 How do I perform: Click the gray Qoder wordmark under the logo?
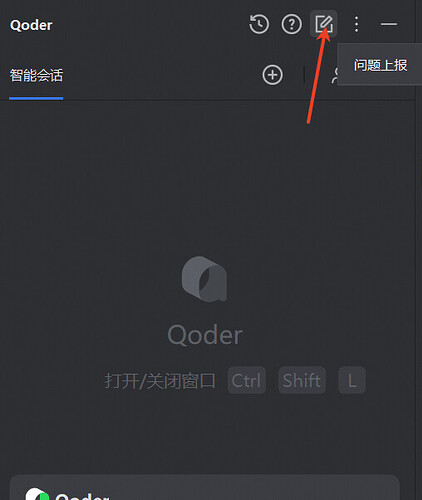(x=205, y=335)
